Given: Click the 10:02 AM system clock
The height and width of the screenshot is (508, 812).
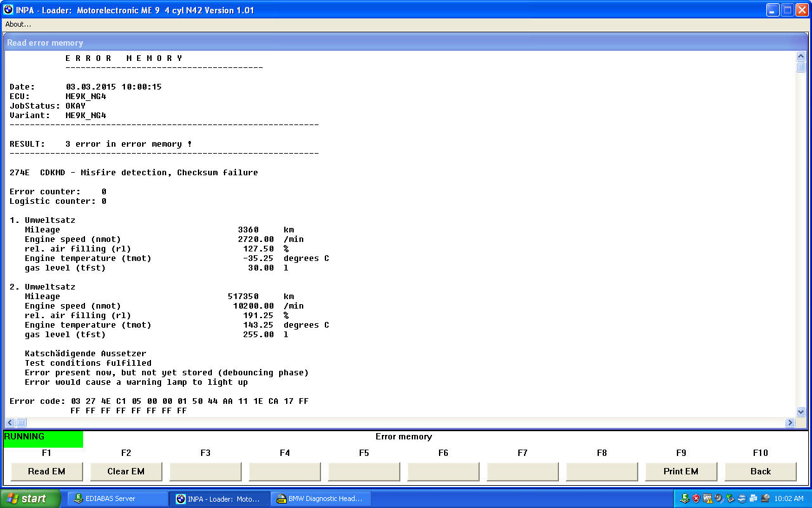Looking at the screenshot, I should coord(789,498).
